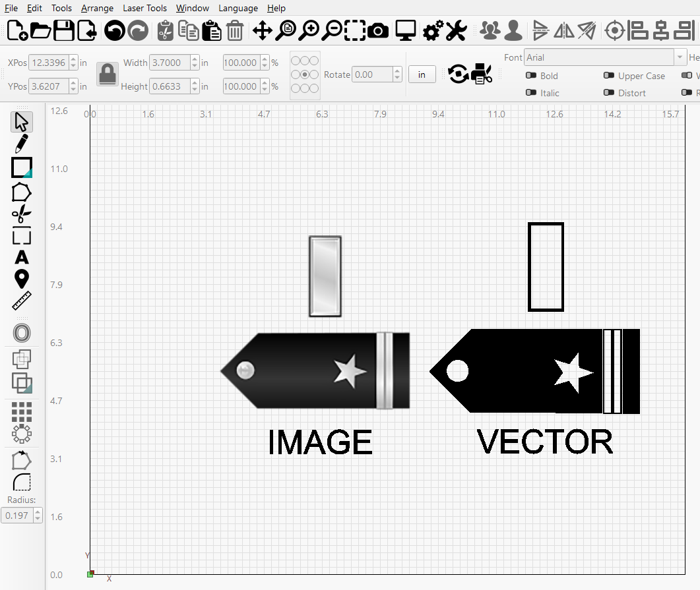Adjust the Width stepper arrows
700x590 pixels.
click(195, 63)
